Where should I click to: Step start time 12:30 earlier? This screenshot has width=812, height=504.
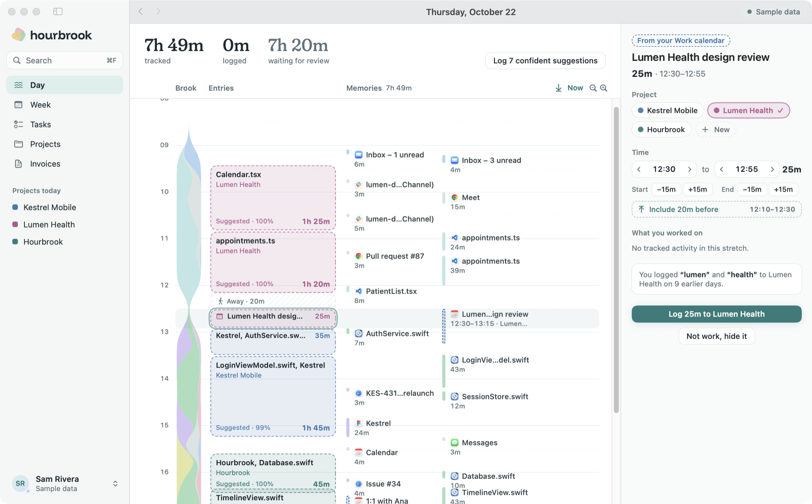pos(639,169)
